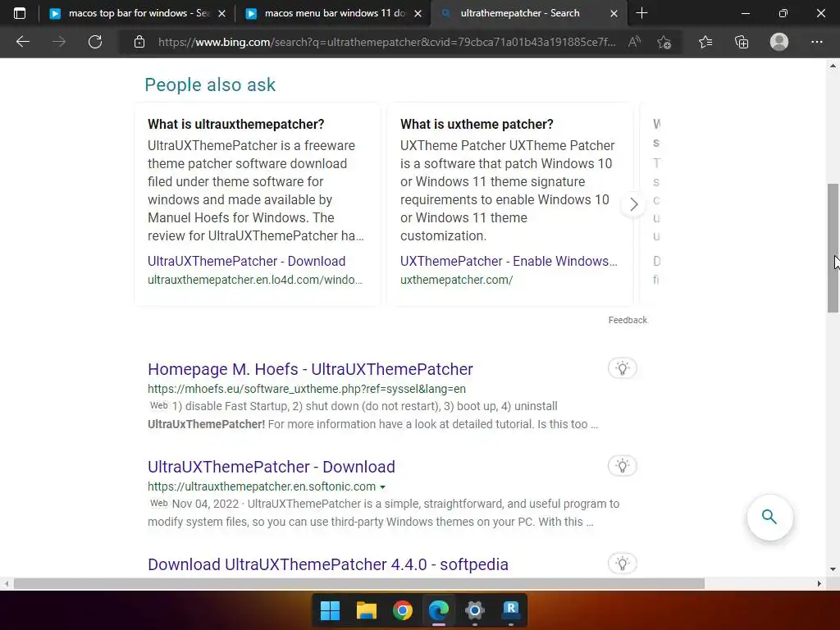Open File Explorer from taskbar

367,610
